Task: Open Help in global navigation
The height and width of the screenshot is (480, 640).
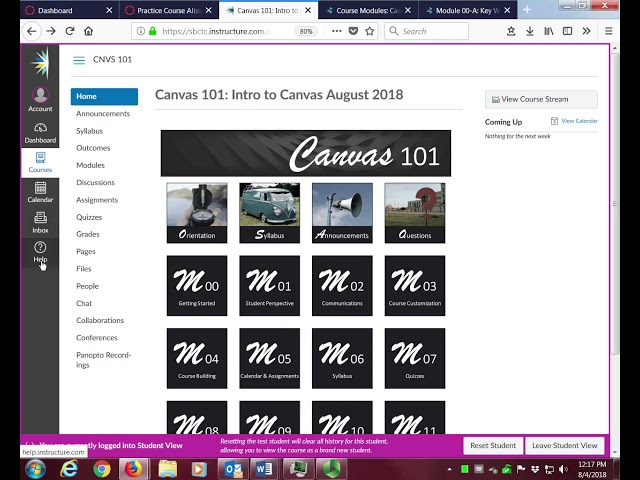Action: click(40, 252)
